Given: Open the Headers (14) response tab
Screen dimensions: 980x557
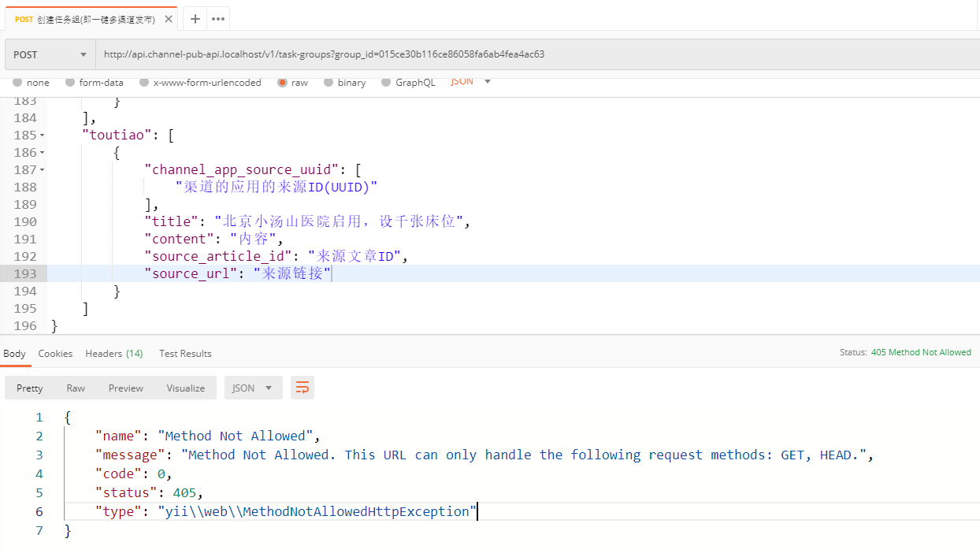Looking at the screenshot, I should pyautogui.click(x=113, y=354).
